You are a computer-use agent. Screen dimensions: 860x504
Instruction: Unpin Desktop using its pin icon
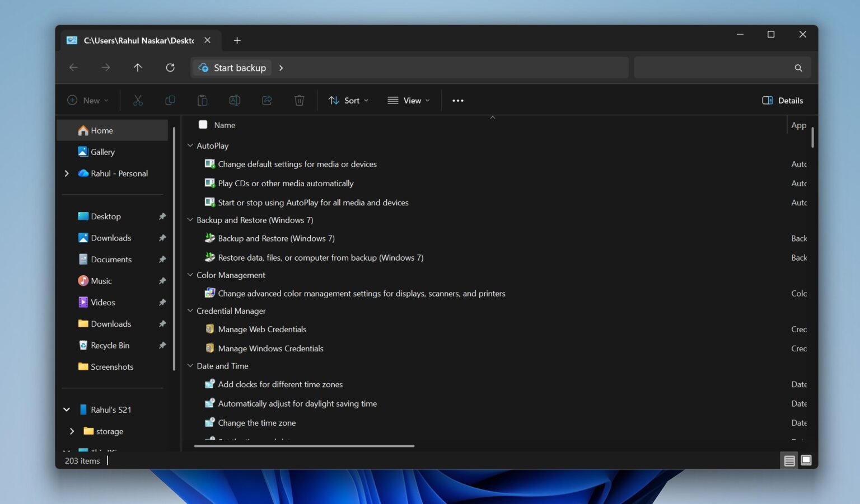click(x=162, y=216)
